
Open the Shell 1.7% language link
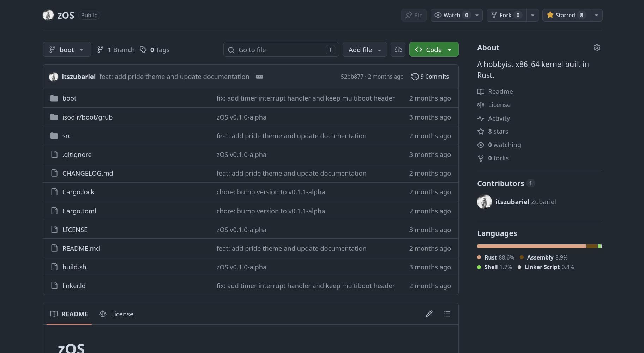(494, 267)
